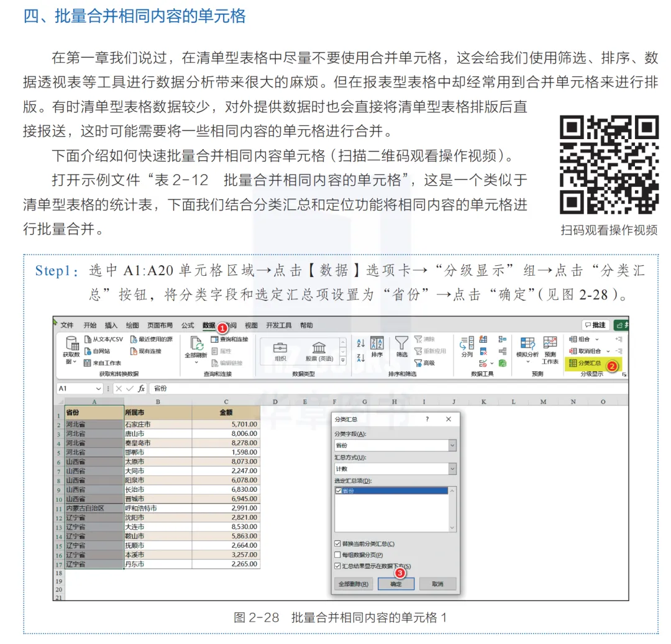
Task: Click the 组合 (Group) icon
Action: (573, 340)
